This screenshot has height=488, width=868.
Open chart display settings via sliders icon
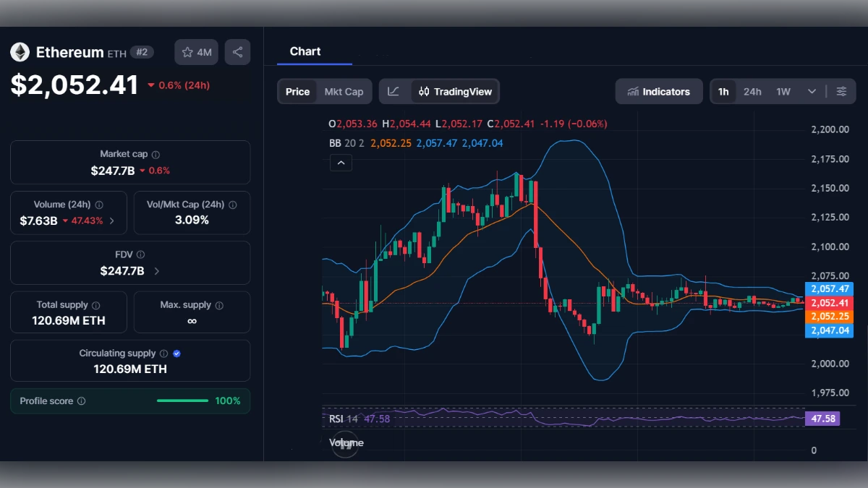841,91
